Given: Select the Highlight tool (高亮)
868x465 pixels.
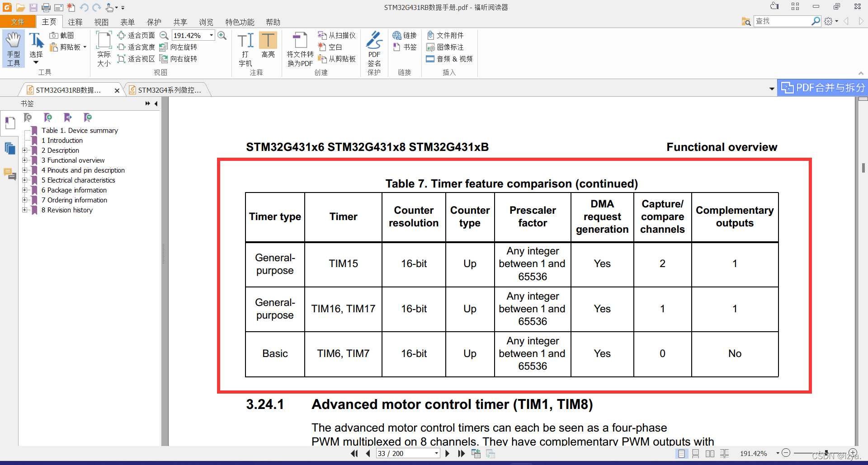Looking at the screenshot, I should tap(268, 45).
